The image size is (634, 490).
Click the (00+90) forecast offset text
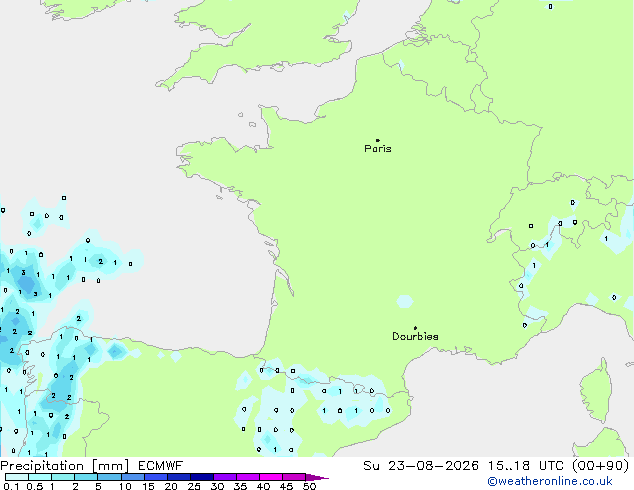600,466
